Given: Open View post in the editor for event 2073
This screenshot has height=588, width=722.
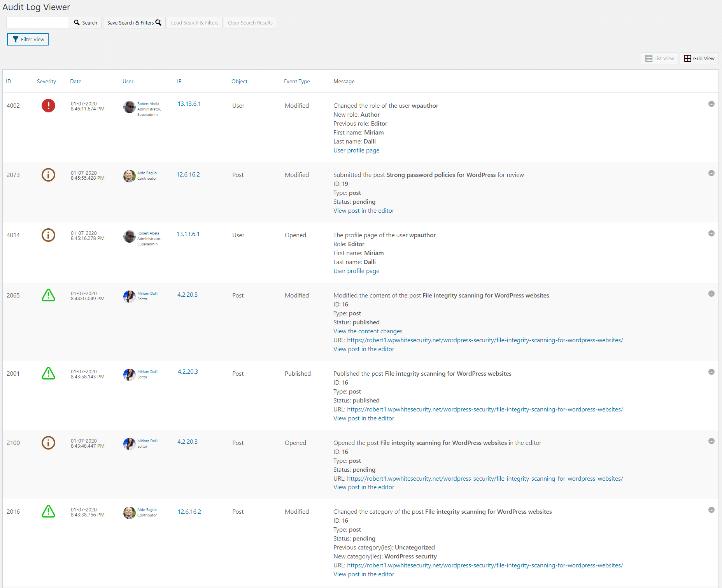Looking at the screenshot, I should click(364, 210).
